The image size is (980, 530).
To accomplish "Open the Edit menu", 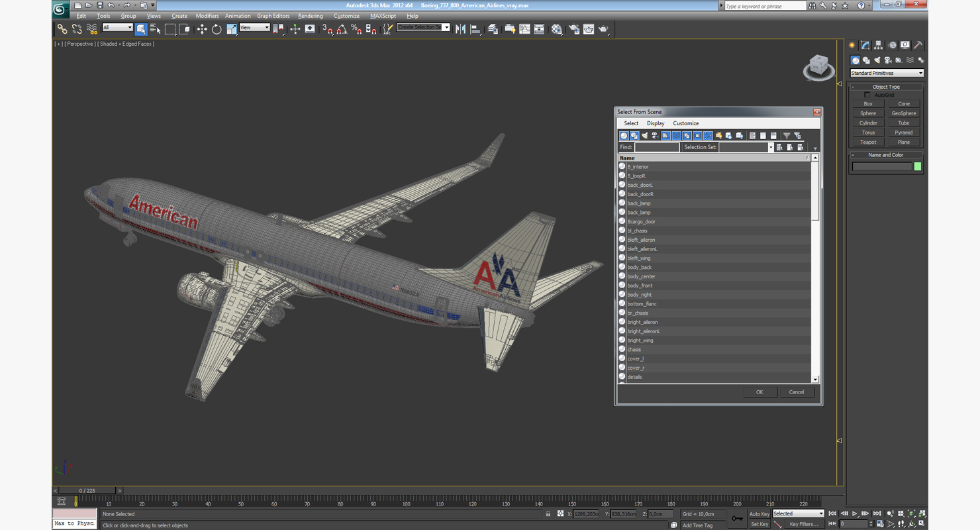I will pos(81,16).
